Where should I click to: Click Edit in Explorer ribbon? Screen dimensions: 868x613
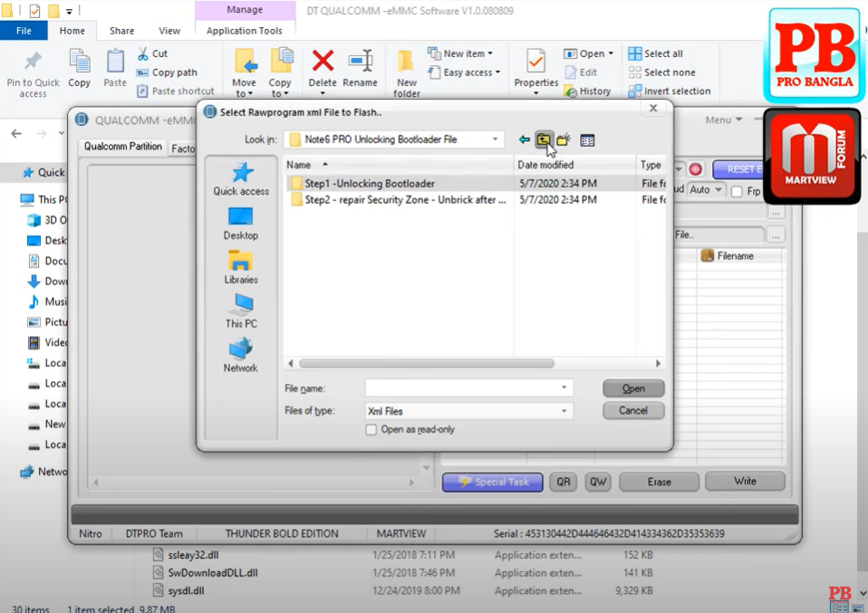[x=581, y=72]
